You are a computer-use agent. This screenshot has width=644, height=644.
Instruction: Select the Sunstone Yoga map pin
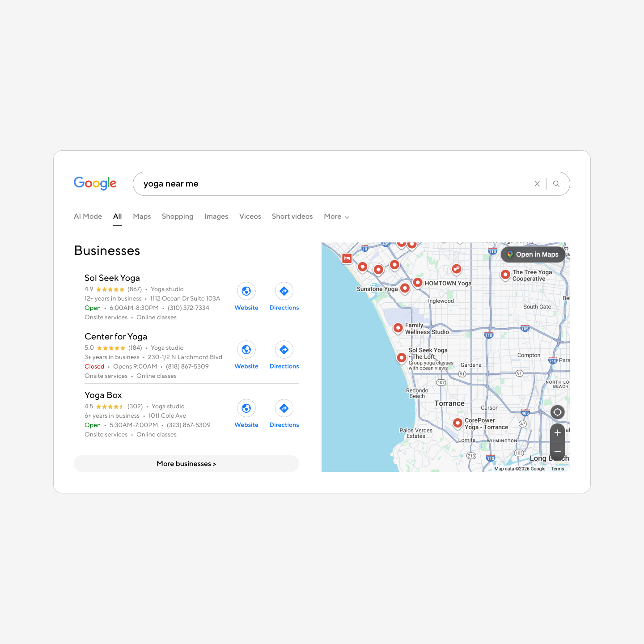[x=405, y=288]
